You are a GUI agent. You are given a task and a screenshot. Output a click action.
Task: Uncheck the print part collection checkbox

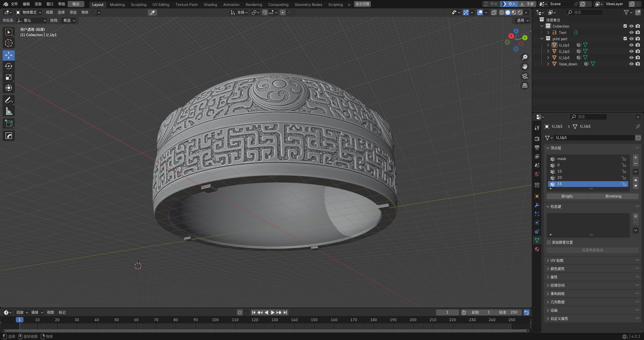[625, 39]
